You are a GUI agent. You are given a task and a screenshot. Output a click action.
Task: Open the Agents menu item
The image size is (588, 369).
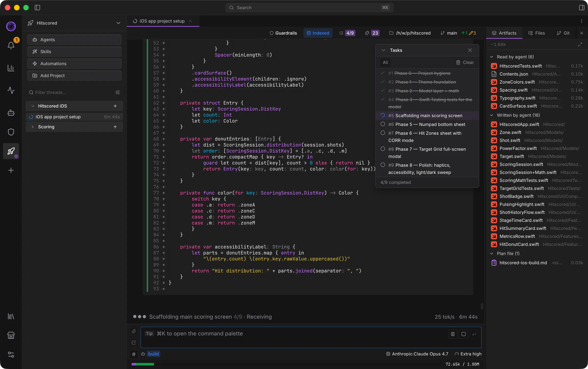[x=74, y=40]
